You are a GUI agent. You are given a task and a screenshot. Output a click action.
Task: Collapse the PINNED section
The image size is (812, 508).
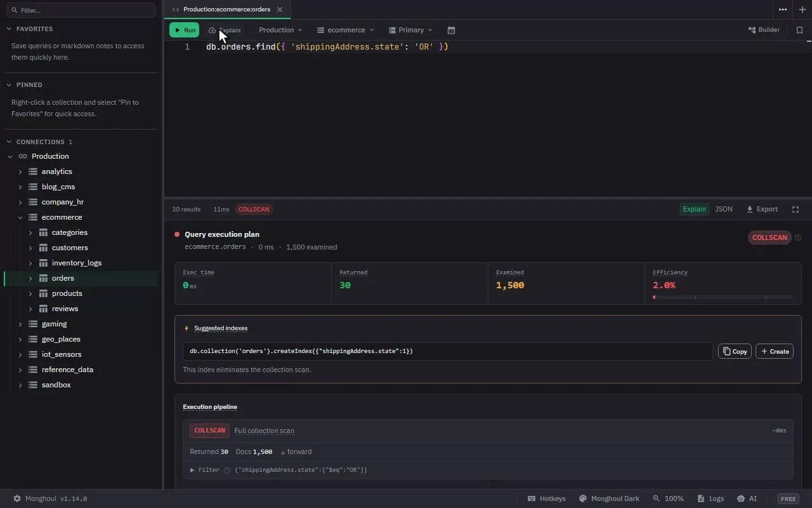tap(10, 85)
